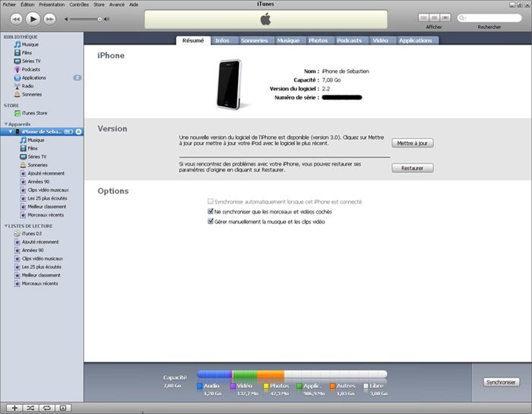The height and width of the screenshot is (414, 532).
Task: Switch to grid view in Afficher
Action: click(x=434, y=17)
